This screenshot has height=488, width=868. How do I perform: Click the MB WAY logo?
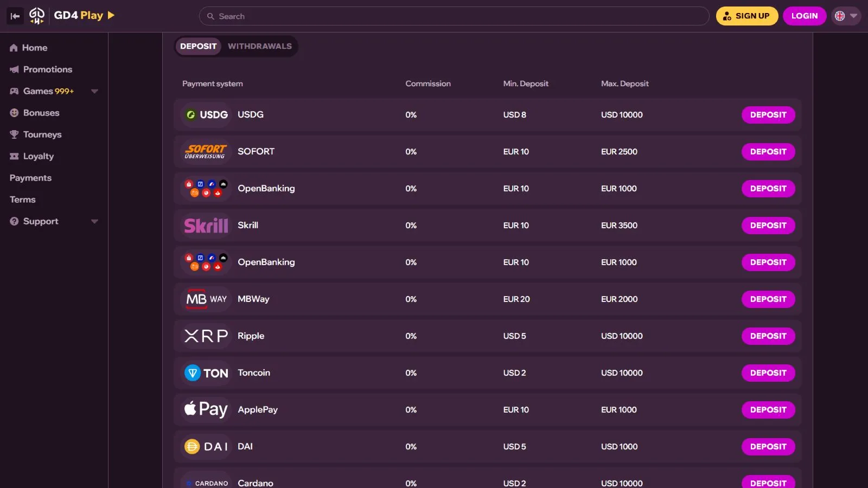pos(206,299)
